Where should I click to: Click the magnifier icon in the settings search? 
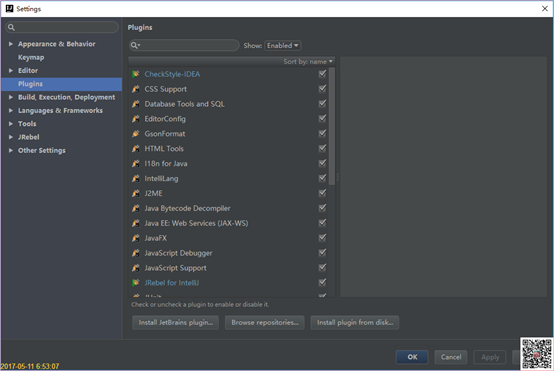point(11,27)
